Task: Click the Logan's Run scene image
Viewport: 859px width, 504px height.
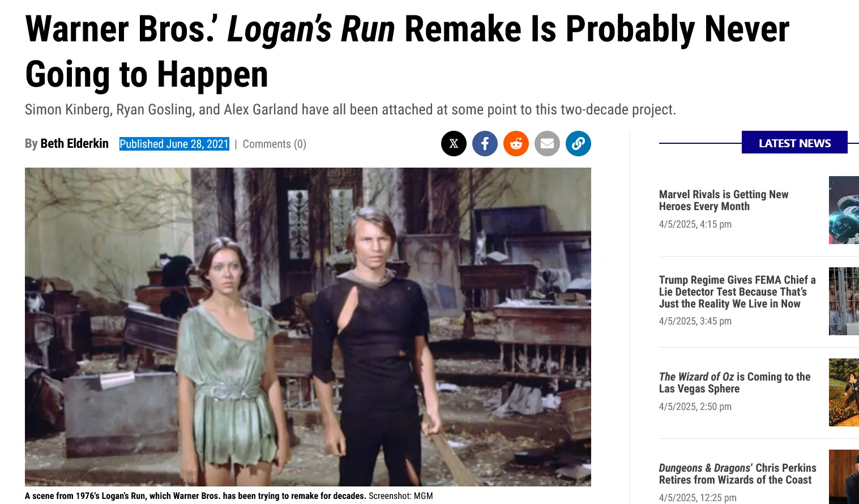Action: (308, 327)
